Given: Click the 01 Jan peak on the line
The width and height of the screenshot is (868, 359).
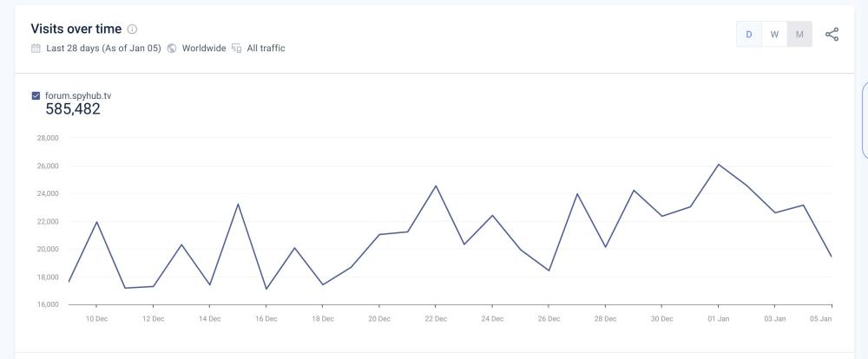Looking at the screenshot, I should coord(718,164).
